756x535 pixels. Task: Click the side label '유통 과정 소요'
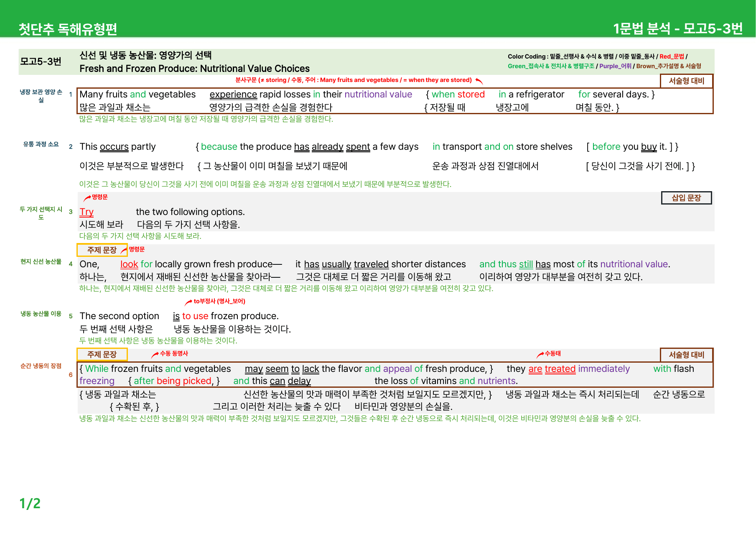[41, 144]
